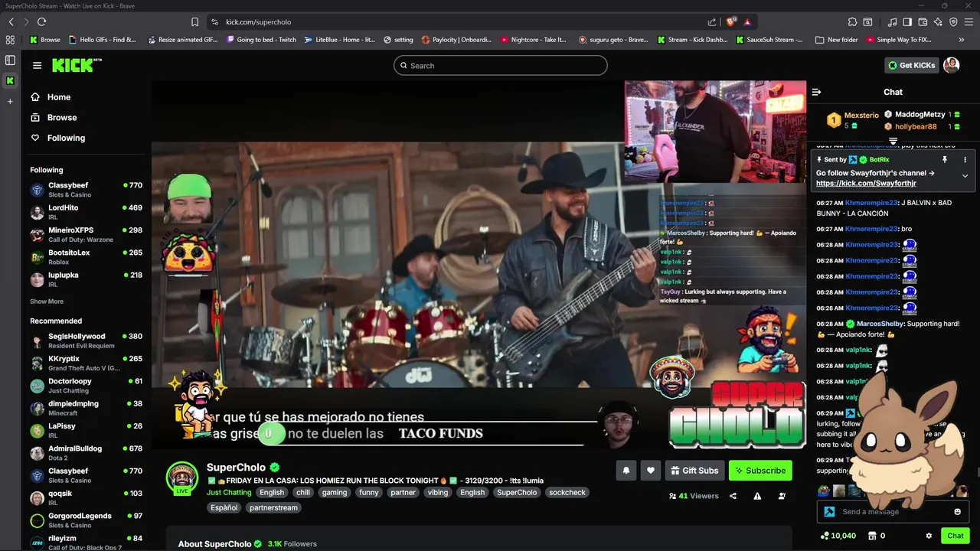Send message with Chat button
The width and height of the screenshot is (980, 551).
pyautogui.click(x=955, y=536)
